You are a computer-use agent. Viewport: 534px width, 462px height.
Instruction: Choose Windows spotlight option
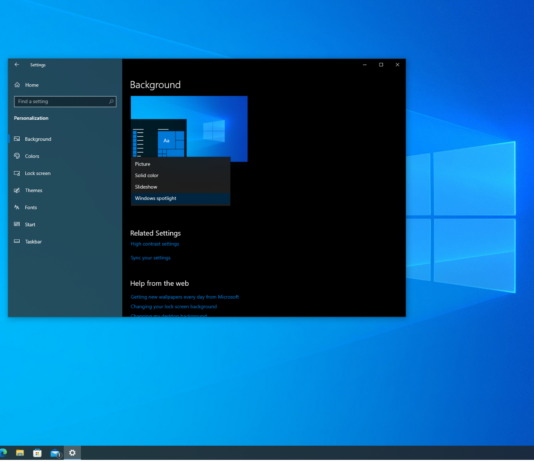tap(180, 198)
